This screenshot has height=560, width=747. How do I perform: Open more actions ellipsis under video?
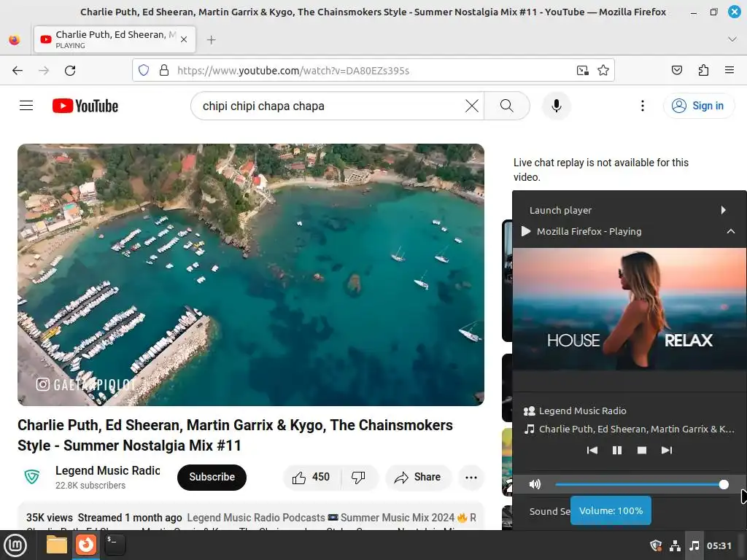point(471,477)
